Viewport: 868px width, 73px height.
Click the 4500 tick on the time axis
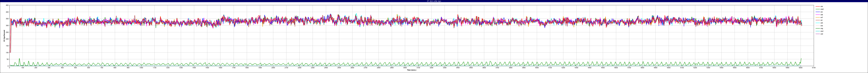coord(603,68)
